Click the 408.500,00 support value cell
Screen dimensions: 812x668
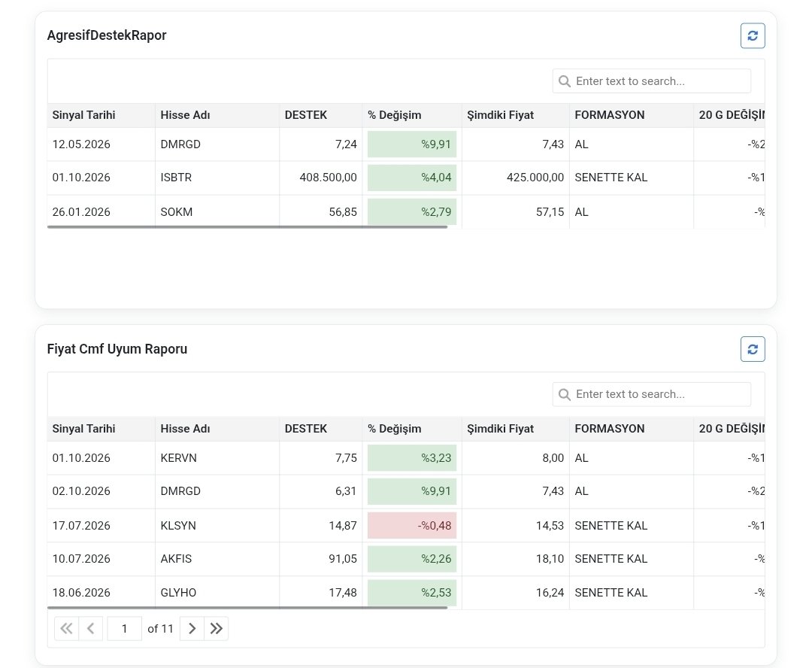tap(320, 178)
